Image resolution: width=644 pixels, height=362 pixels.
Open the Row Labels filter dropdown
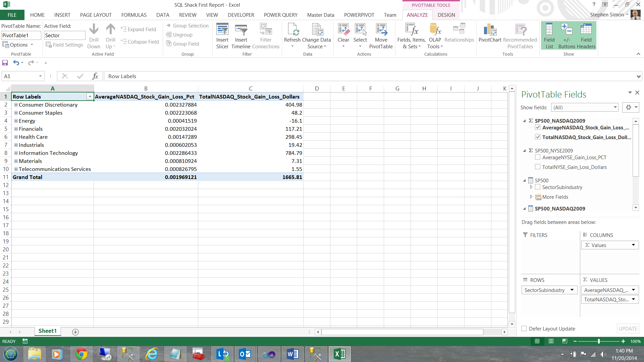coord(90,97)
